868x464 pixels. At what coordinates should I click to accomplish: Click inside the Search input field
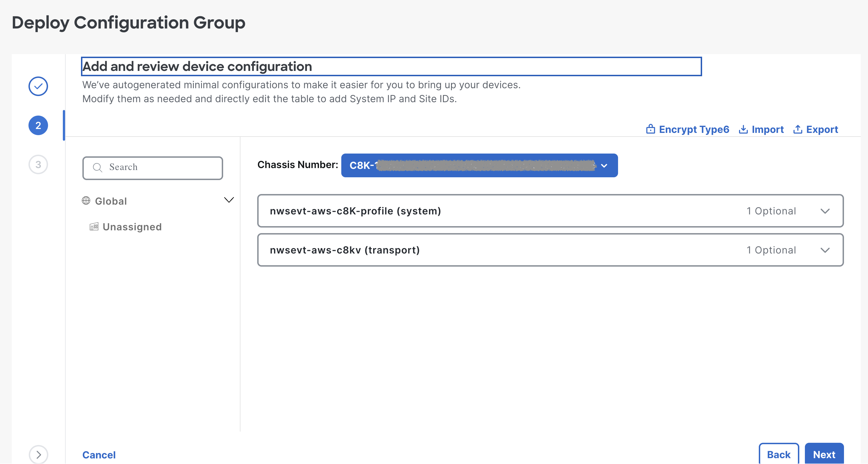(152, 167)
